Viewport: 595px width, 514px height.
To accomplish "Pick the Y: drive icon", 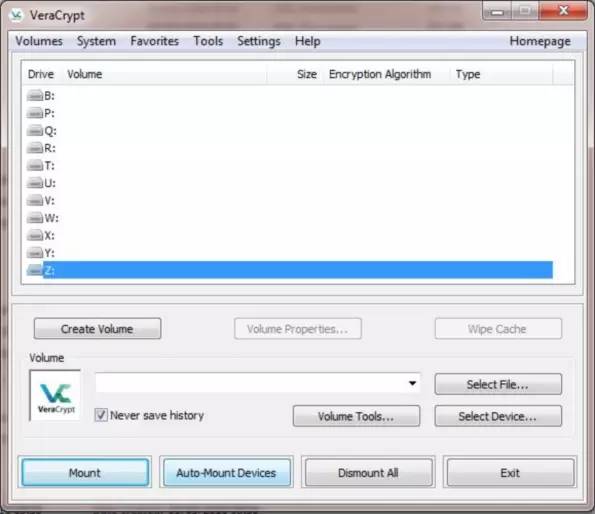I will (35, 253).
